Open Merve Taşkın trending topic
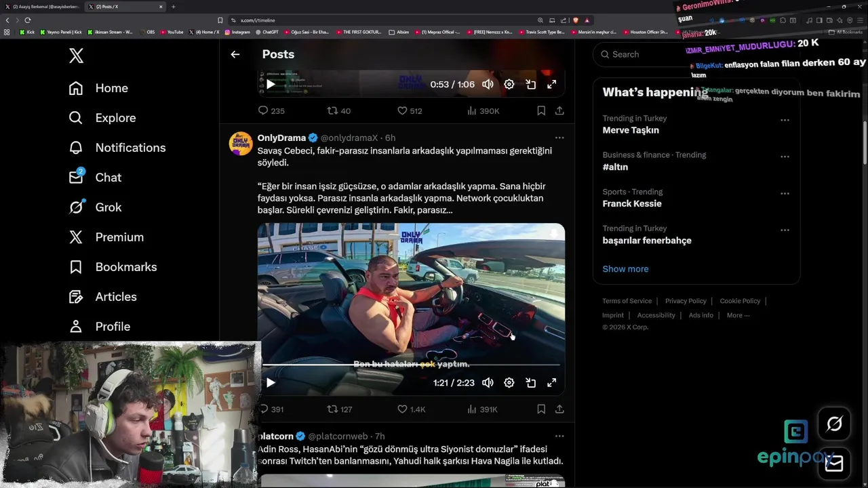 pos(631,130)
